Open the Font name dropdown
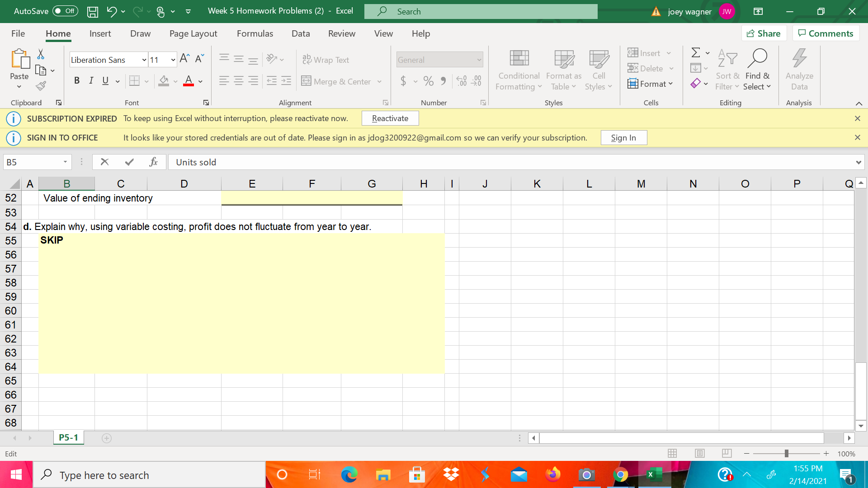The image size is (868, 488). pos(143,59)
